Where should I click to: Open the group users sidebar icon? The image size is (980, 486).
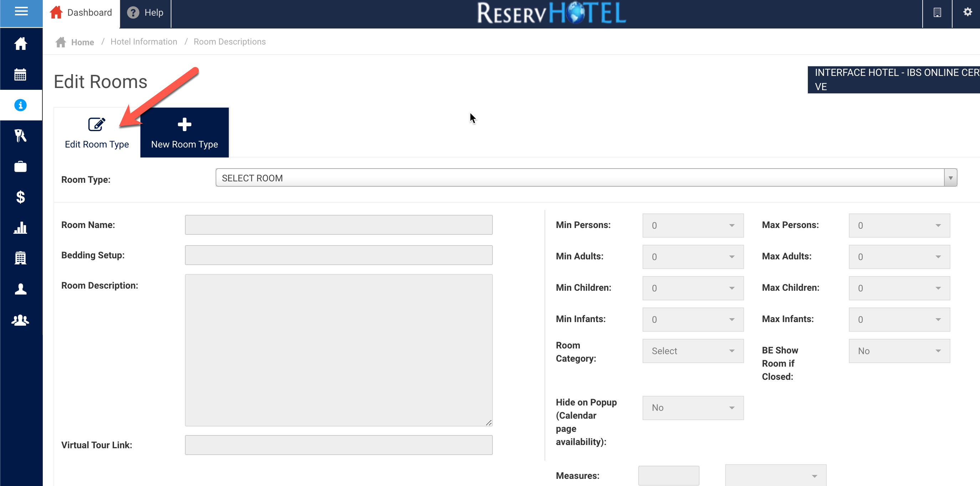point(21,320)
